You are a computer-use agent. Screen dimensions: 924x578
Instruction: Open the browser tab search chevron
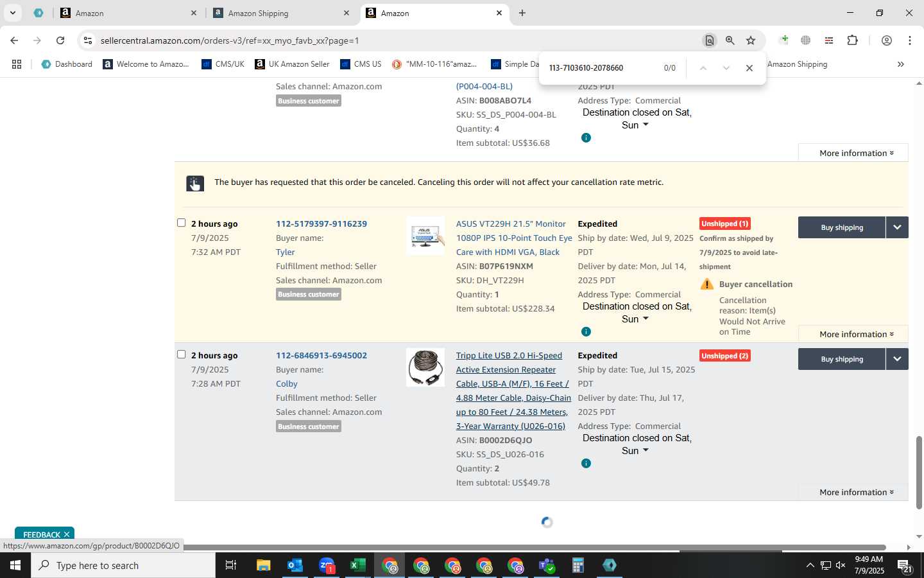pyautogui.click(x=12, y=13)
